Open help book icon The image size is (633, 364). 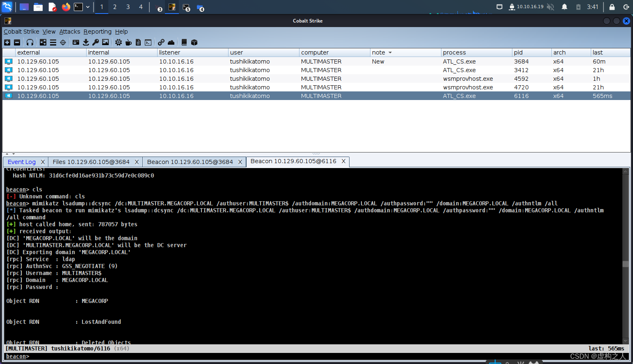tap(184, 42)
